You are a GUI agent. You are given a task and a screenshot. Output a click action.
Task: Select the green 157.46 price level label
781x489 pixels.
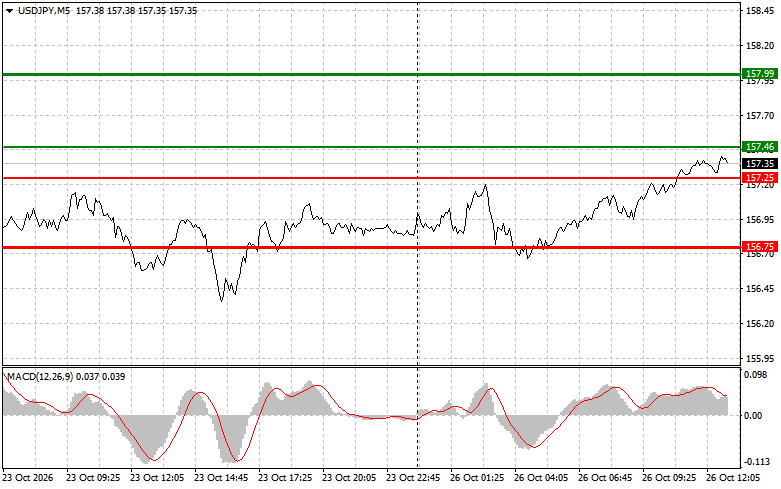click(x=760, y=147)
